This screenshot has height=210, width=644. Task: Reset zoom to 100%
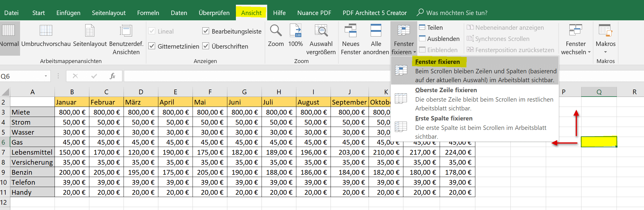pos(295,36)
